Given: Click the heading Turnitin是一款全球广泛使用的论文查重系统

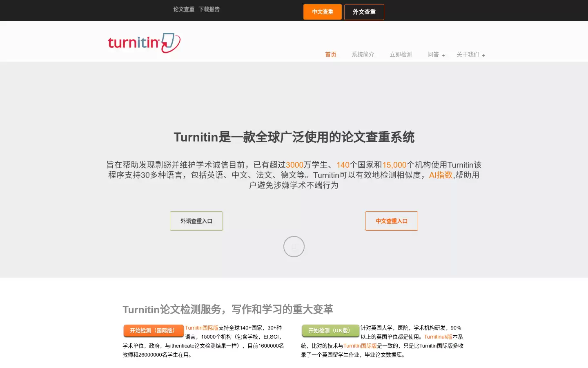Looking at the screenshot, I should [x=294, y=137].
